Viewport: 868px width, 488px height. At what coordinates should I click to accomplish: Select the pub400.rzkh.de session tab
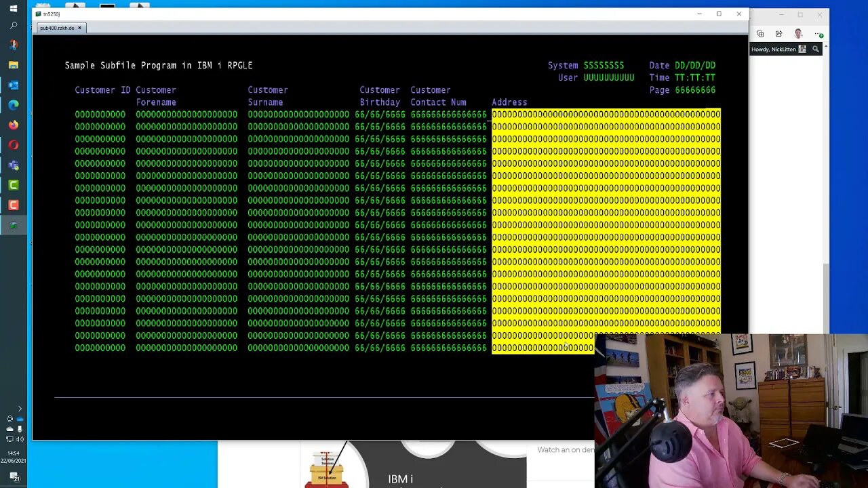[57, 28]
